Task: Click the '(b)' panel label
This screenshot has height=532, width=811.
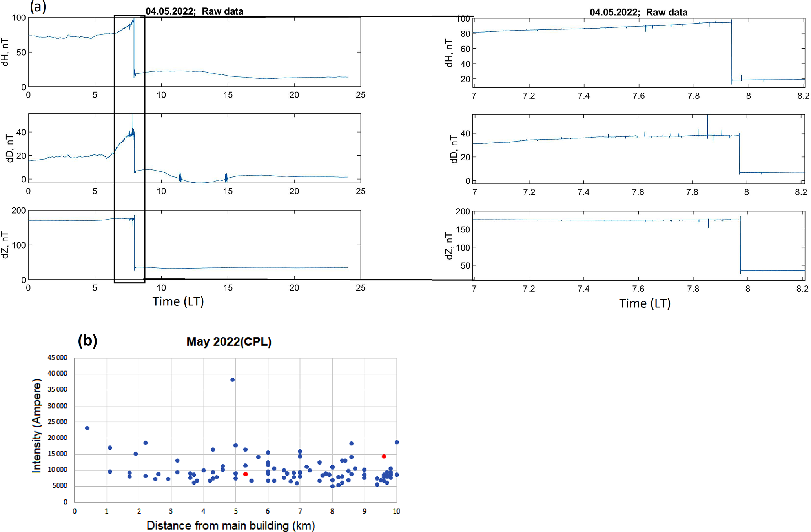Action: tap(87, 340)
